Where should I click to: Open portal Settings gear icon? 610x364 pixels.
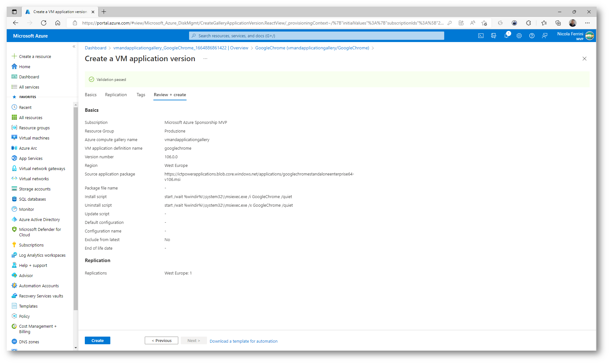coord(519,36)
